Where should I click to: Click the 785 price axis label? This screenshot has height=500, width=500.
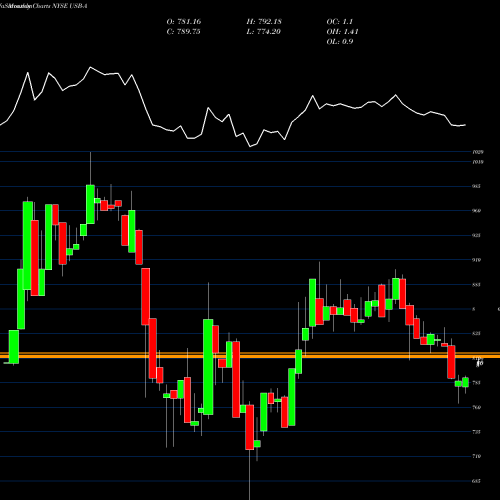476,383
